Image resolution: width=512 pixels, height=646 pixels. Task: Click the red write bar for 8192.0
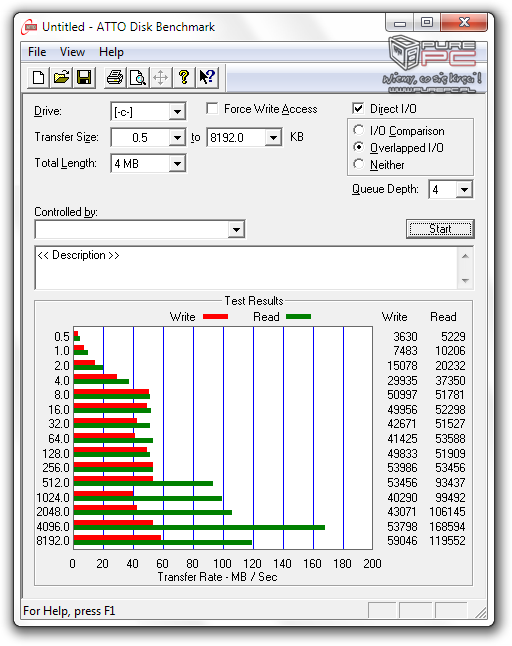117,537
